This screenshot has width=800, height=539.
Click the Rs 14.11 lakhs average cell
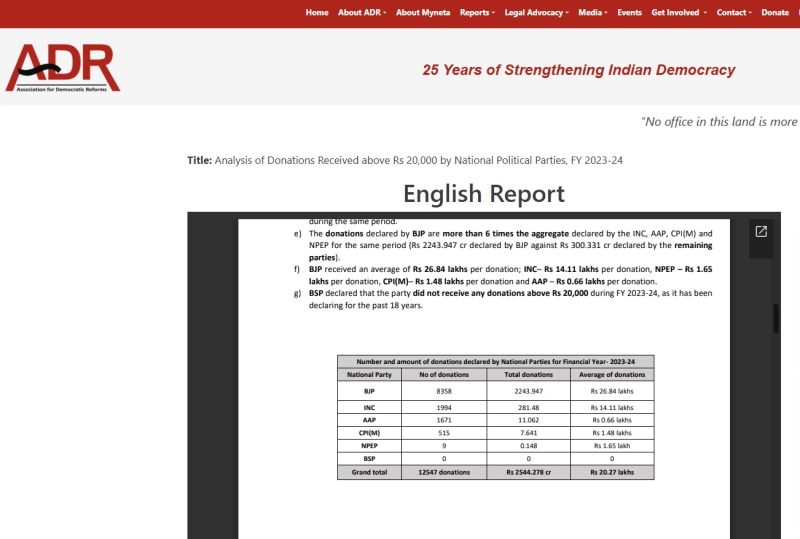(612, 407)
